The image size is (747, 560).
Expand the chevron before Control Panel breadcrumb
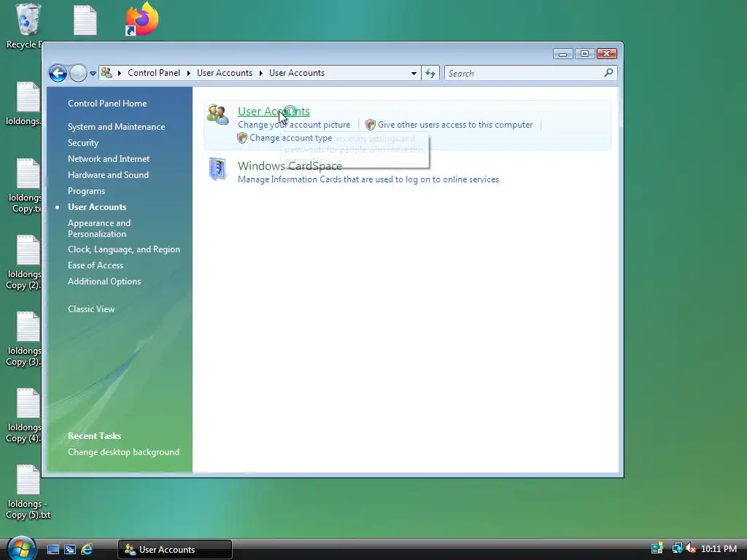click(x=120, y=73)
